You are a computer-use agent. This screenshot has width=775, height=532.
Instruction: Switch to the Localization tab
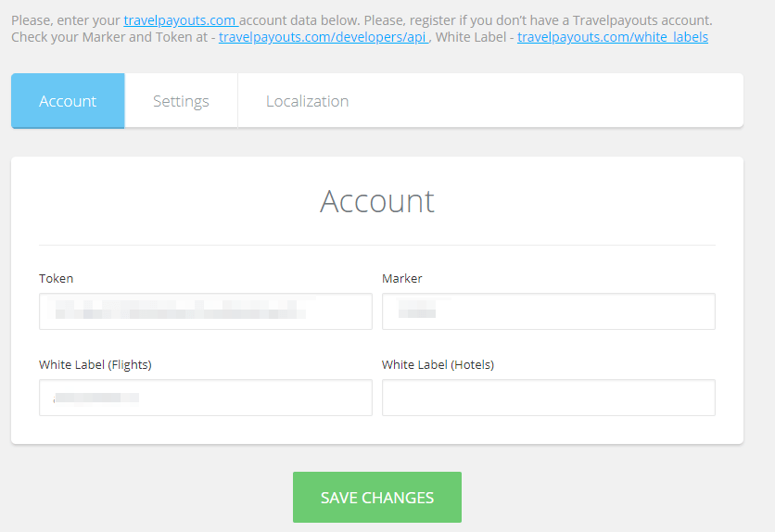point(308,101)
